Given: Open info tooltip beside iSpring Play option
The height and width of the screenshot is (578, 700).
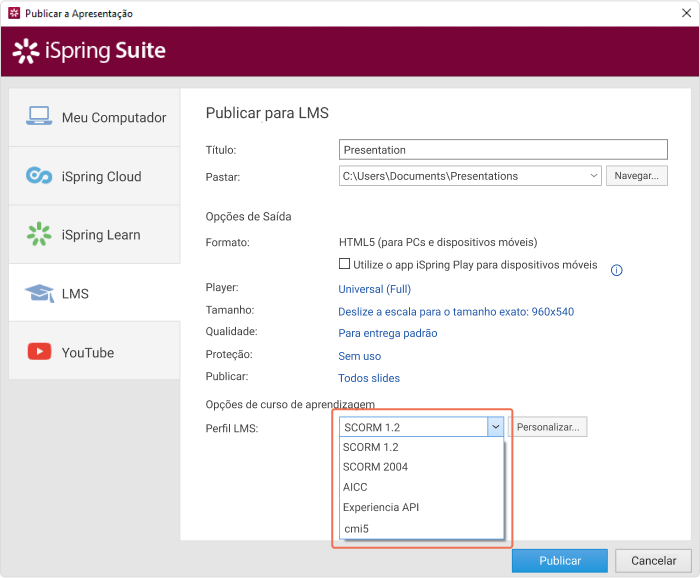Looking at the screenshot, I should click(x=617, y=270).
